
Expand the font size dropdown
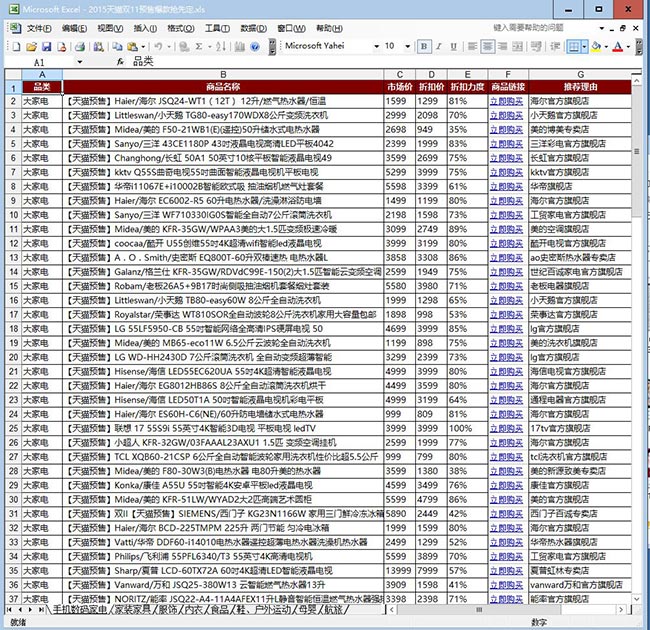[x=405, y=46]
